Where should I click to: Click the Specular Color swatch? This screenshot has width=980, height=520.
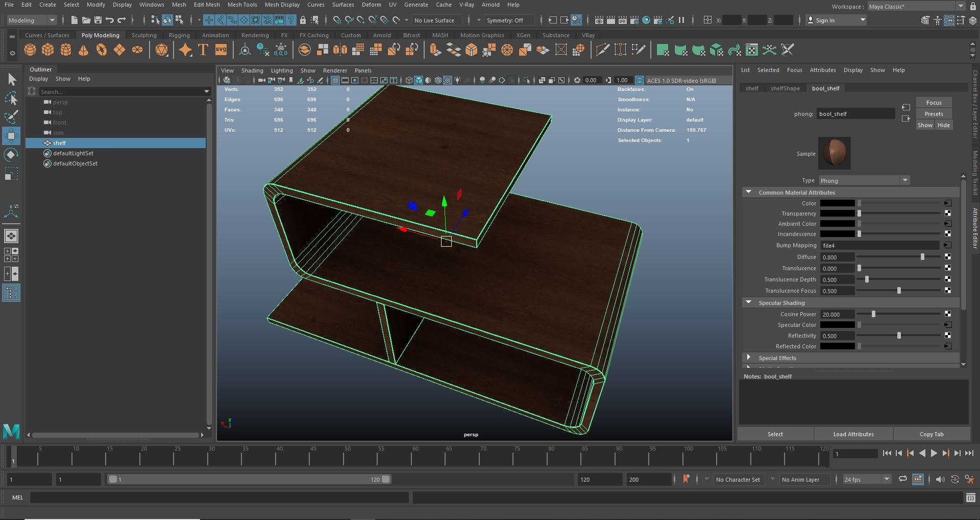click(837, 325)
